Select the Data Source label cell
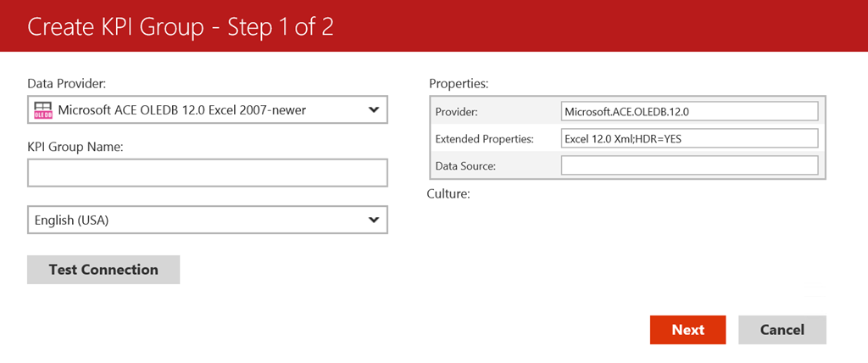The width and height of the screenshot is (868, 363). 493,165
